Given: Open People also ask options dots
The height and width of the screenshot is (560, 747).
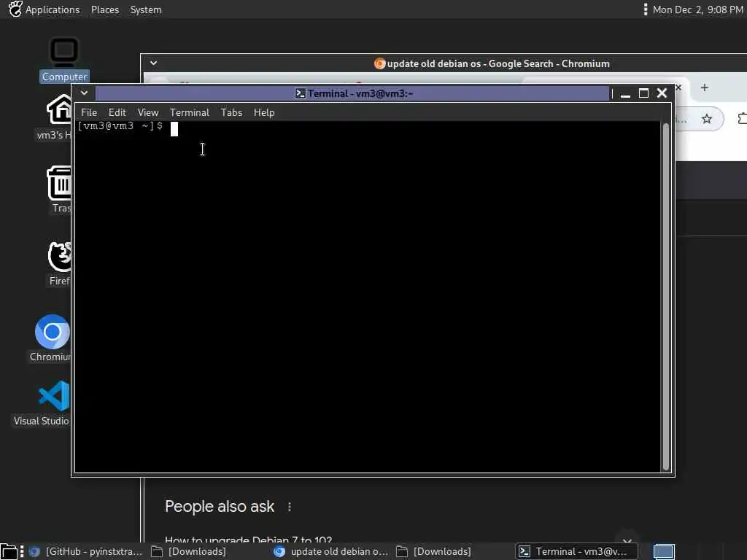Looking at the screenshot, I should (x=290, y=507).
